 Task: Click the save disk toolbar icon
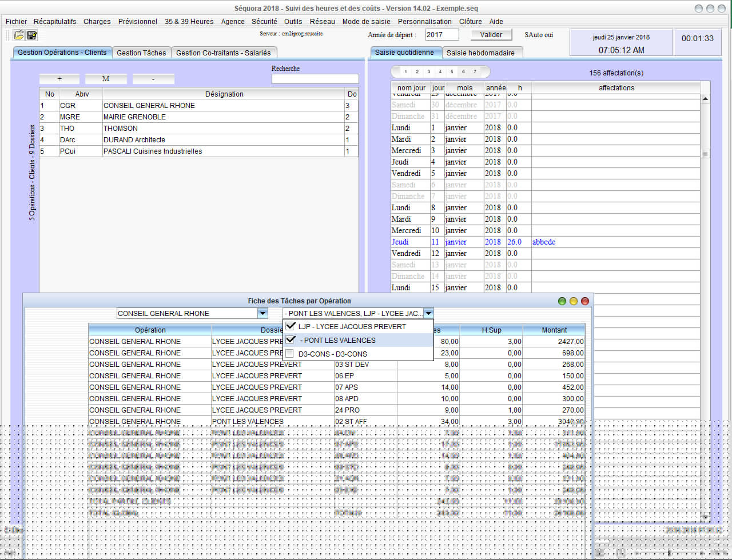(32, 35)
